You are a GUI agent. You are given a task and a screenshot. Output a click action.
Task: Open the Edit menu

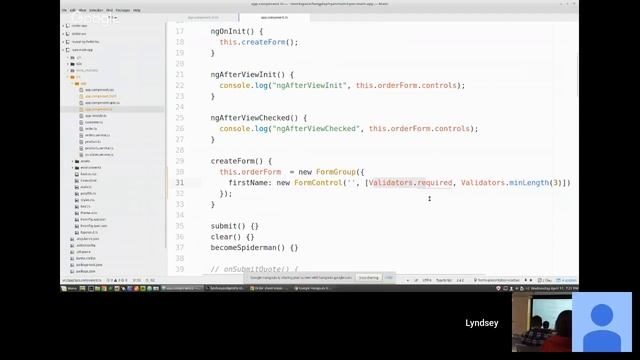73,10
